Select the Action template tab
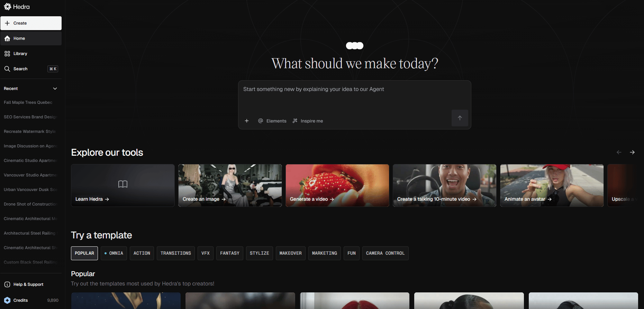Viewport: 644px width, 309px height. pyautogui.click(x=142, y=253)
